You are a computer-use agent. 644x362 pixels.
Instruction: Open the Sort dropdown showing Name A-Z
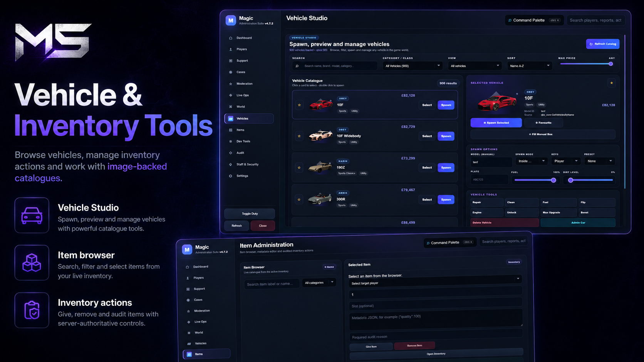tap(530, 66)
